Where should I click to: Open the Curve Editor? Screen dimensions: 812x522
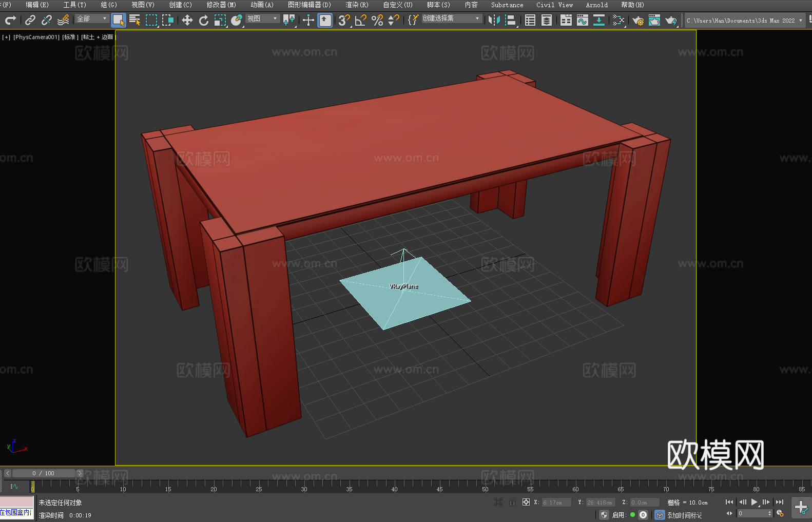tap(583, 20)
